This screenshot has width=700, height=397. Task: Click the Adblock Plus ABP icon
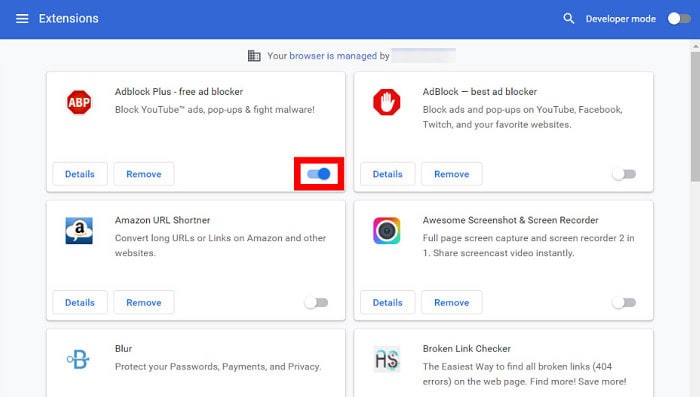79,102
